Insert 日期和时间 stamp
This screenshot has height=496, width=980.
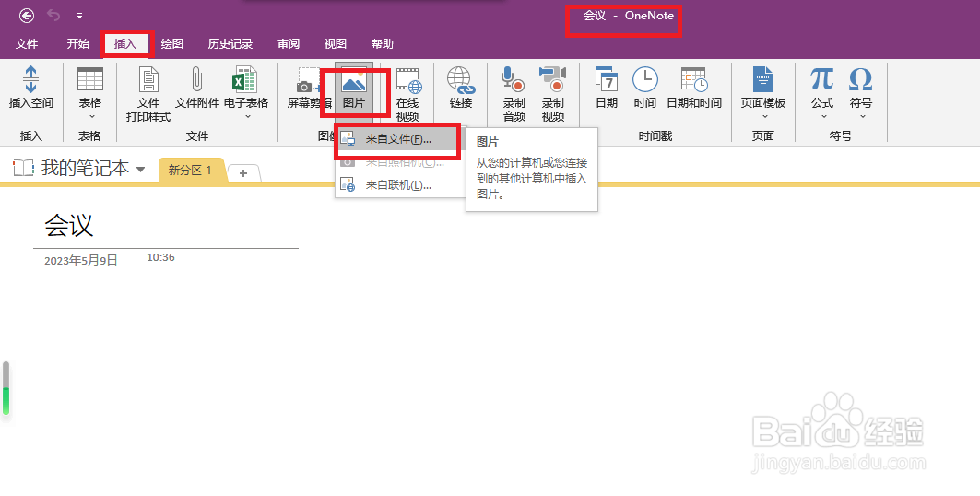pyautogui.click(x=694, y=79)
